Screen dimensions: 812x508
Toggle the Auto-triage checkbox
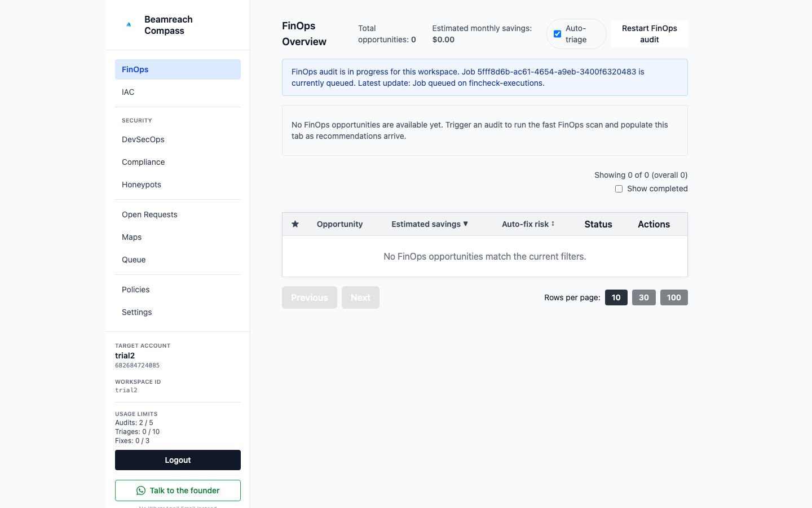click(557, 34)
